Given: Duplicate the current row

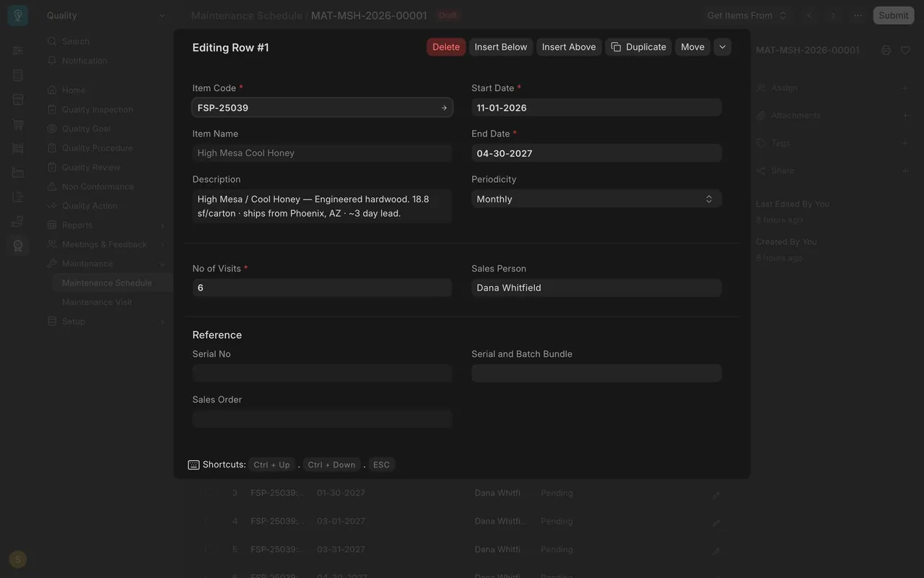Looking at the screenshot, I should (638, 47).
